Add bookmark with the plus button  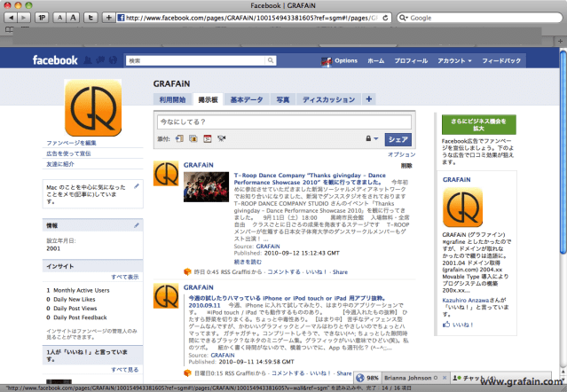108,18
